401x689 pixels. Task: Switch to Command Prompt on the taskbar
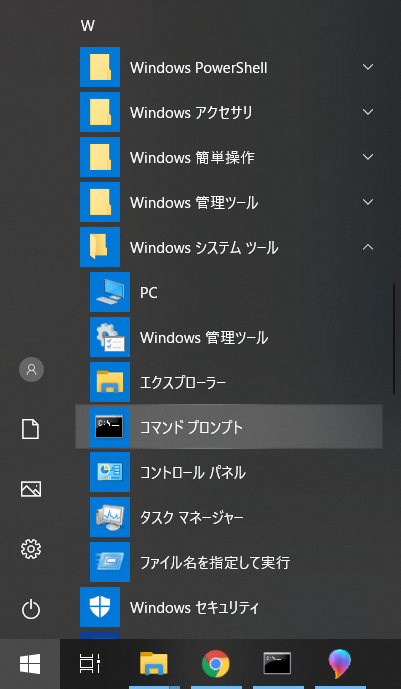coord(278,664)
